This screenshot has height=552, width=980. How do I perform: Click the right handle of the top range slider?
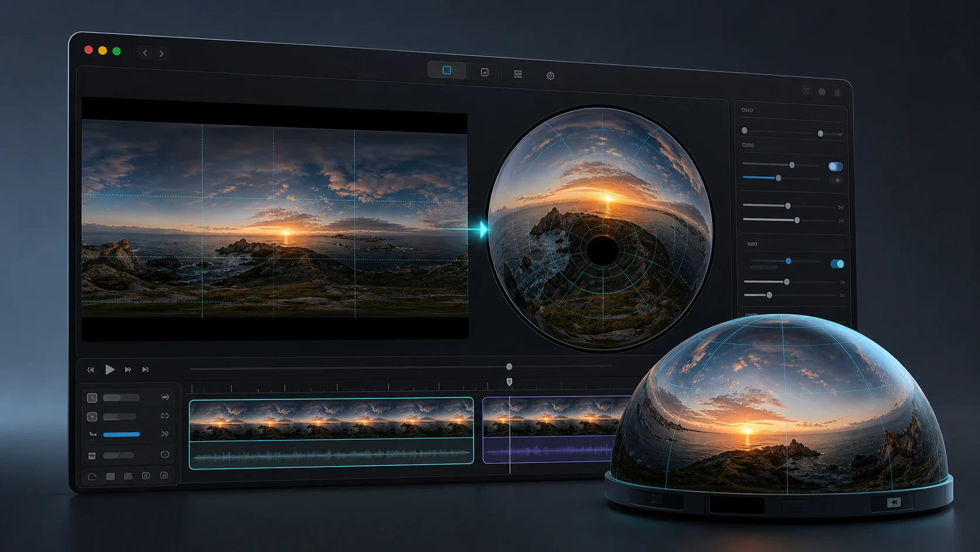(821, 134)
